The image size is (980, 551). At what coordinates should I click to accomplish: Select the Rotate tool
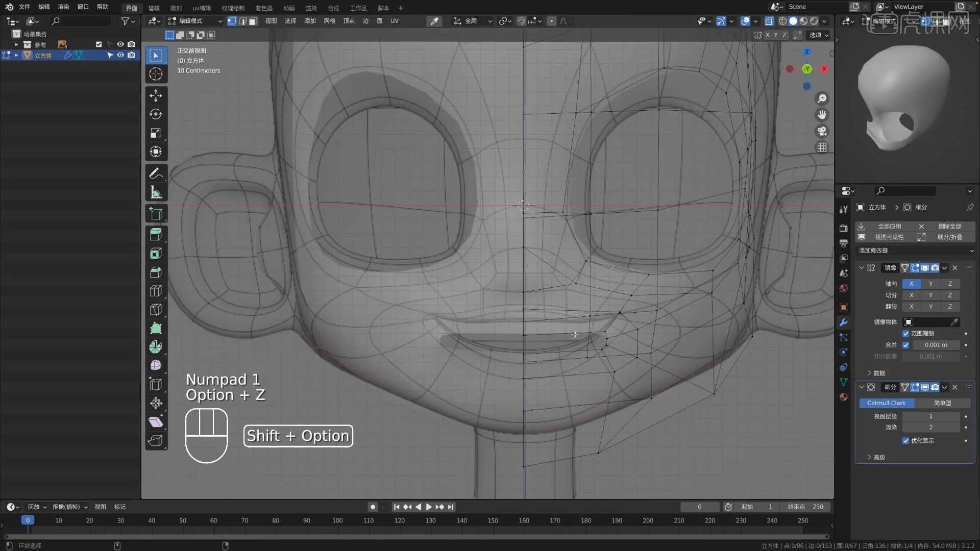coord(156,114)
